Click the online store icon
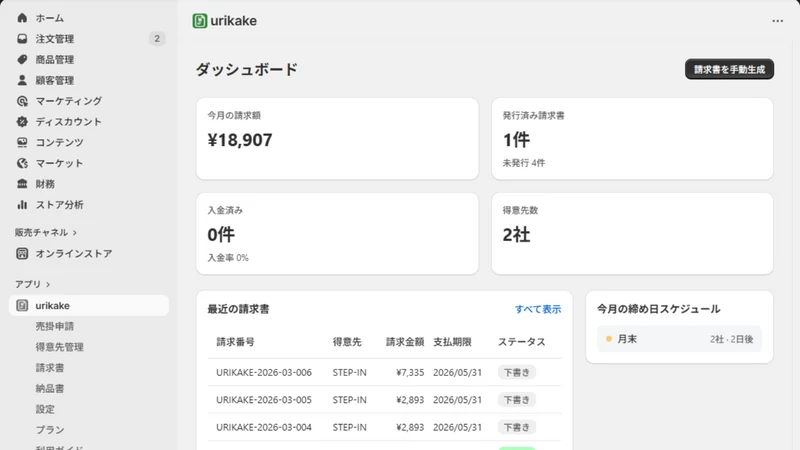Viewport: 800px width, 450px height. click(x=22, y=254)
